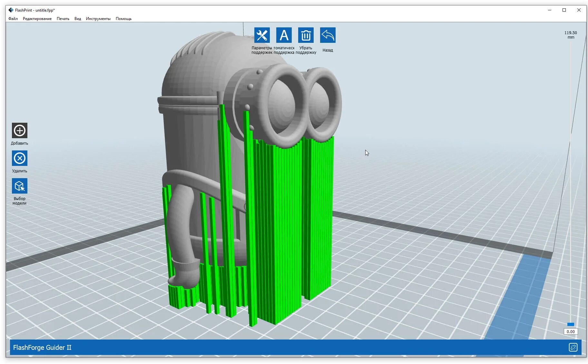Minimize the FlashPrint window

tap(549, 10)
